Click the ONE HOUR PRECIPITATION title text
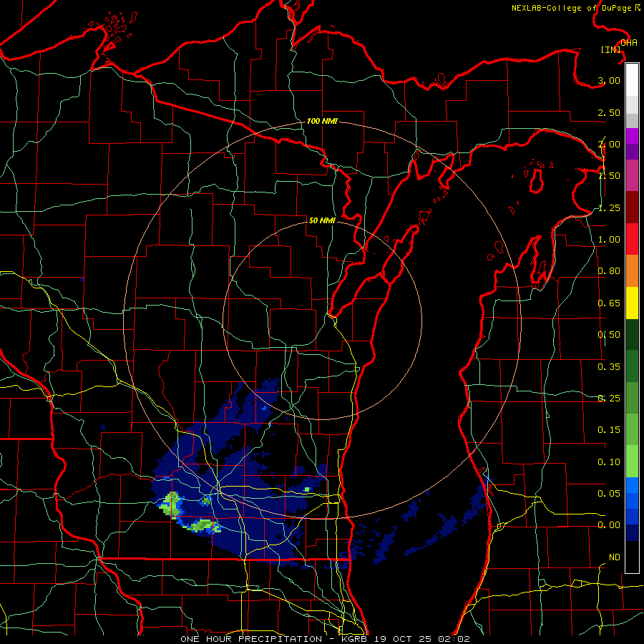 click(251, 639)
